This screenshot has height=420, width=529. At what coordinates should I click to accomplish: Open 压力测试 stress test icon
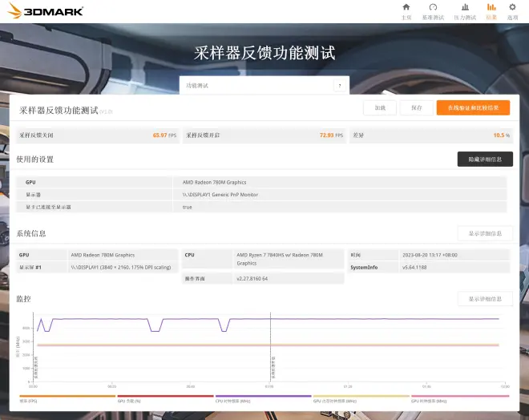465,10
